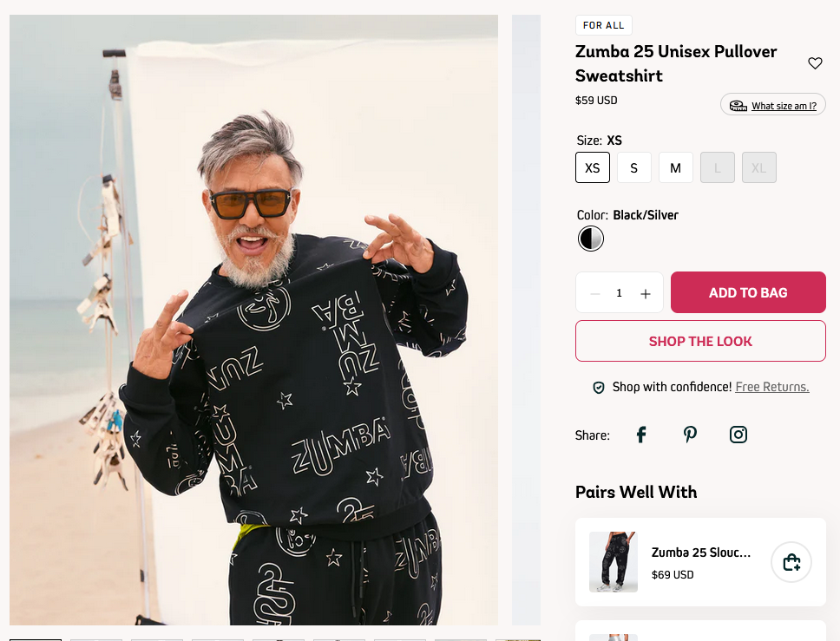
Task: Share on Instagram icon
Action: pyautogui.click(x=738, y=435)
